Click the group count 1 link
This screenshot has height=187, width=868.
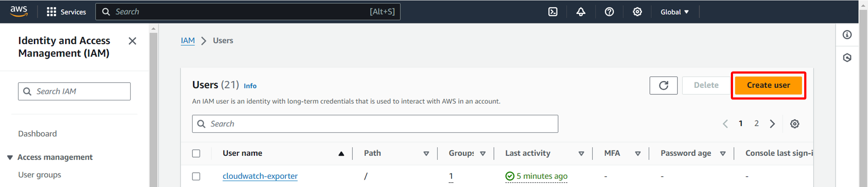(x=451, y=176)
